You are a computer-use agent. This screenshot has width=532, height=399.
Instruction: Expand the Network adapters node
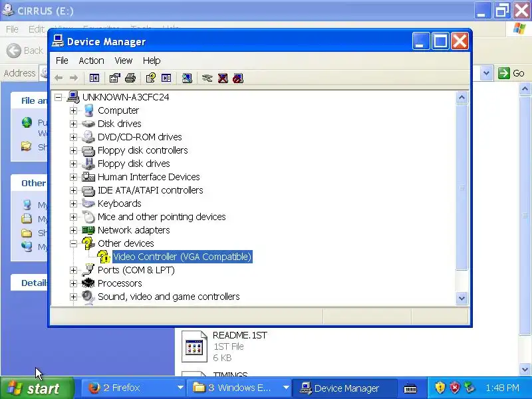[x=73, y=230]
